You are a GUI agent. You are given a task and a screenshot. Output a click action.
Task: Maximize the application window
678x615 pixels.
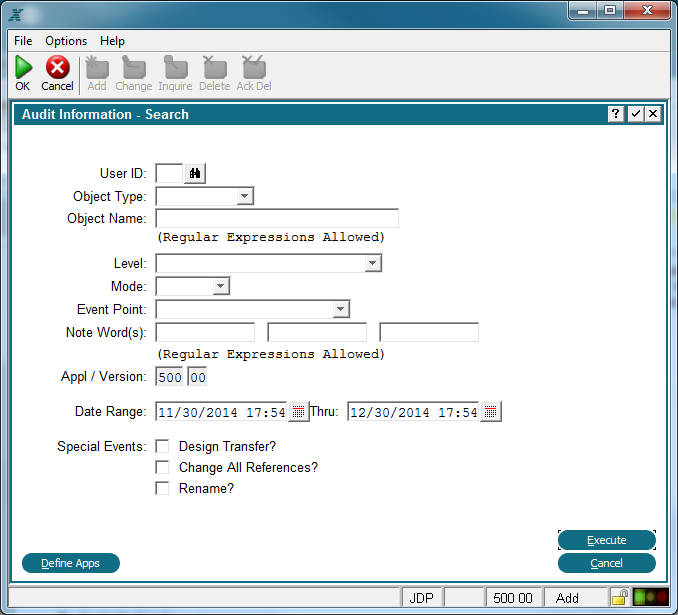(x=610, y=10)
